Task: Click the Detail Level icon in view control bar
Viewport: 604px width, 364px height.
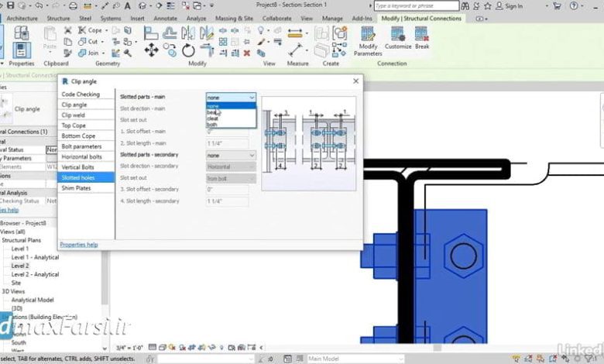Action: point(153,348)
